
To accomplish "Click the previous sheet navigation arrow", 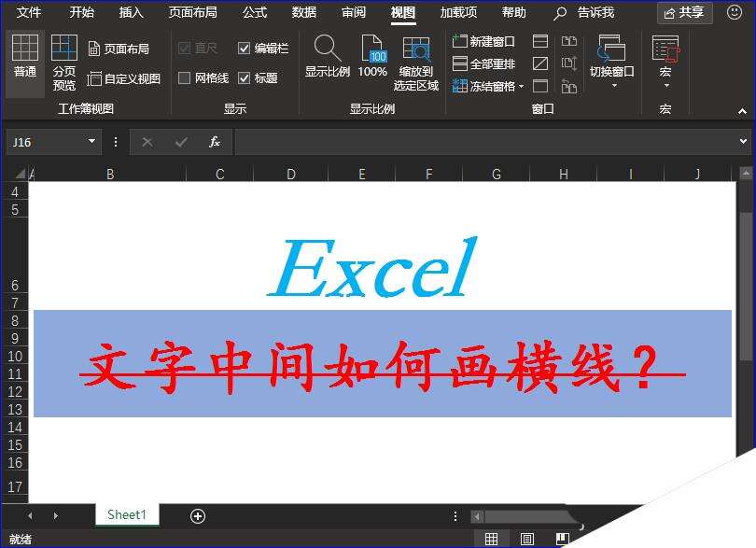I will (x=31, y=515).
